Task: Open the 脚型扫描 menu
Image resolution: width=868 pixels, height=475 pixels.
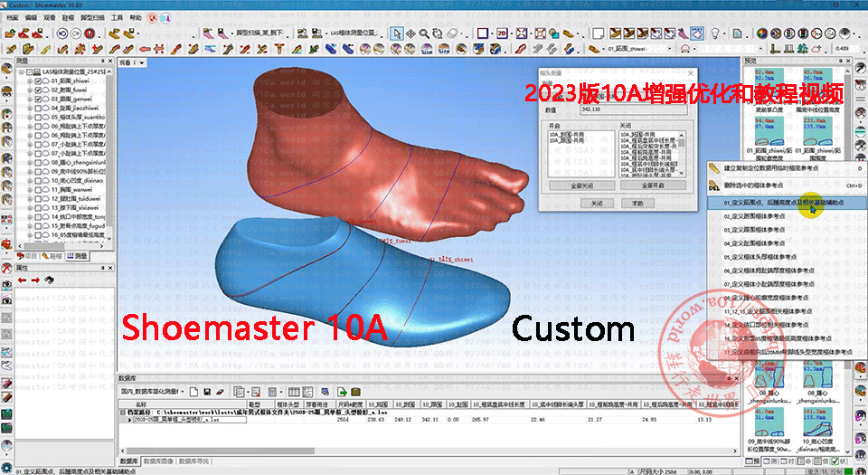Action: pos(92,18)
